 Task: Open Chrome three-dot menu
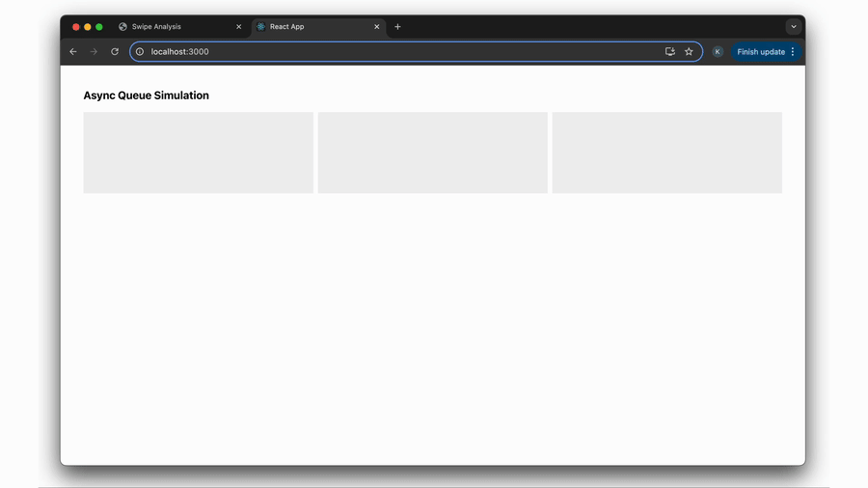pyautogui.click(x=793, y=52)
